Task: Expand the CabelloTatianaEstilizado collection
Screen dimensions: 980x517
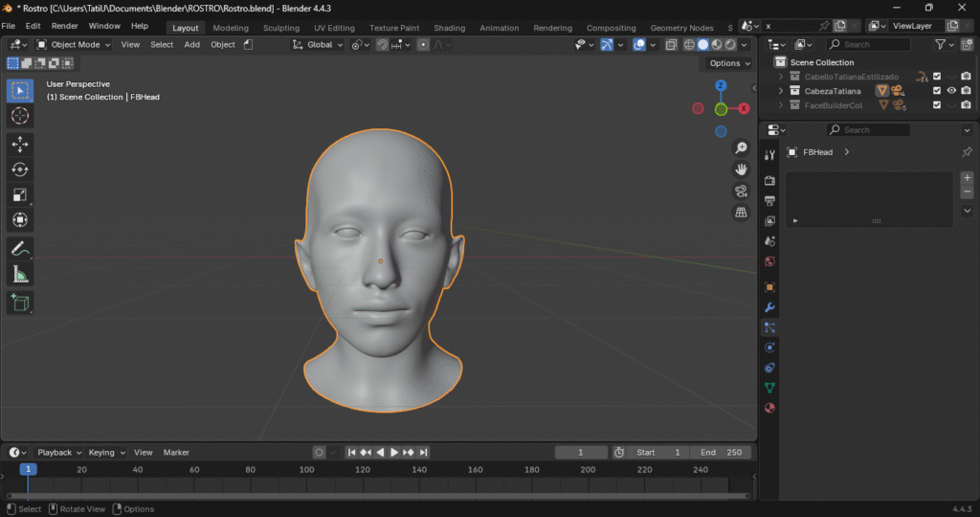Action: [x=781, y=77]
